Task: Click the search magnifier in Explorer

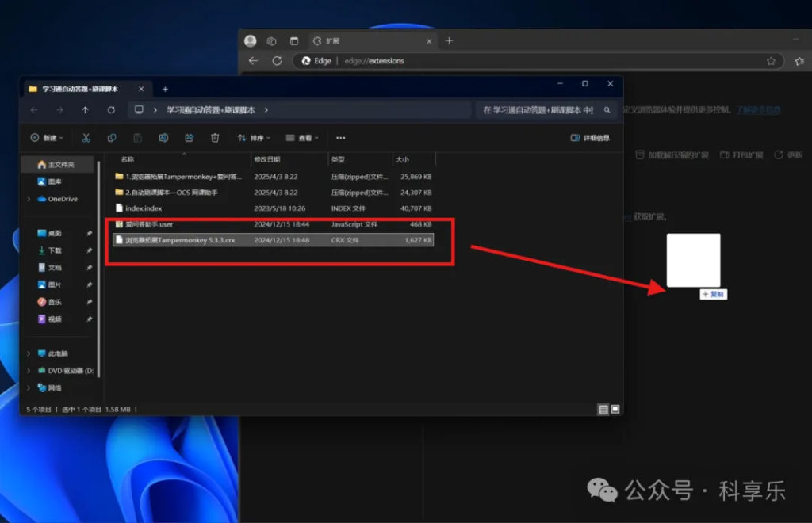Action: coord(607,109)
